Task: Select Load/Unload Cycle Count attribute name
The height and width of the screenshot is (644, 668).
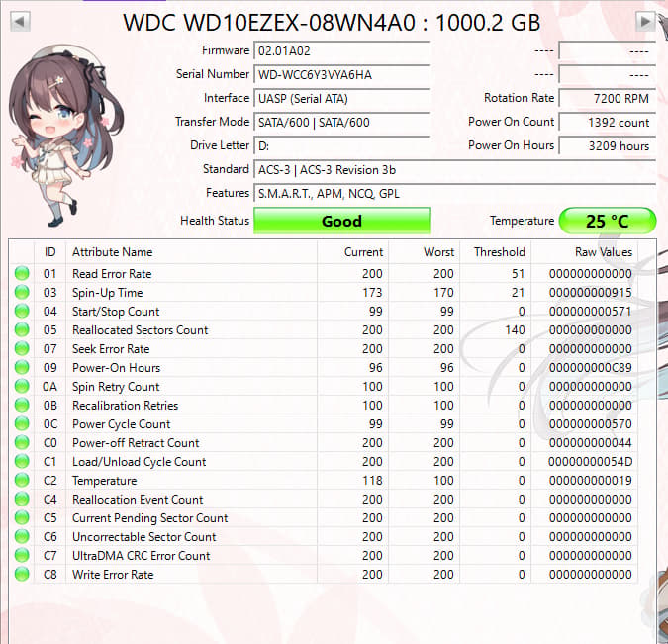Action: click(139, 462)
